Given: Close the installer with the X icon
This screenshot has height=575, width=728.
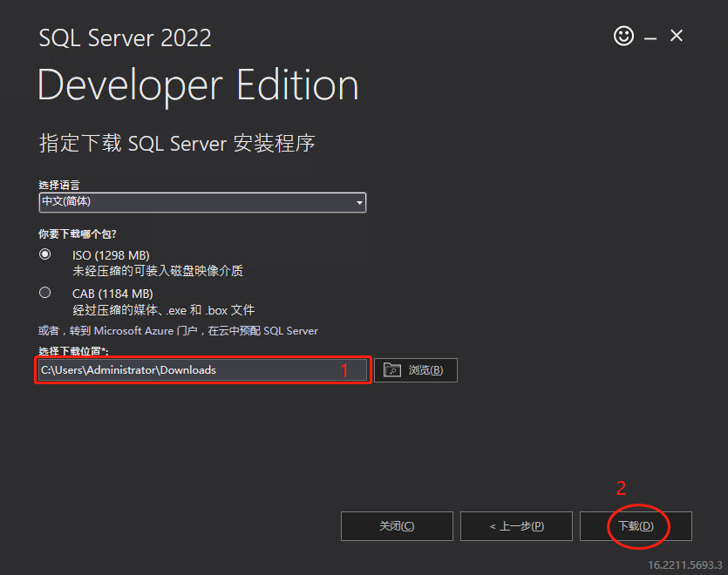Looking at the screenshot, I should tap(677, 36).
